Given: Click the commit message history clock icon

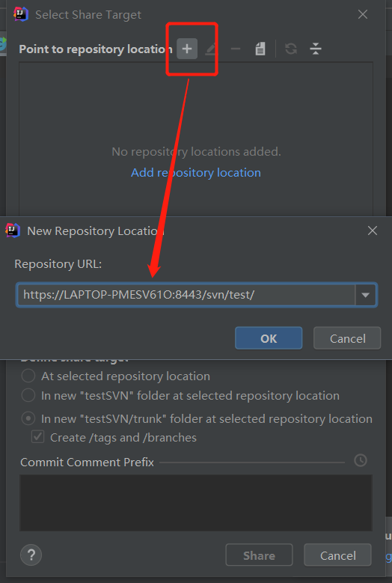Looking at the screenshot, I should (361, 460).
